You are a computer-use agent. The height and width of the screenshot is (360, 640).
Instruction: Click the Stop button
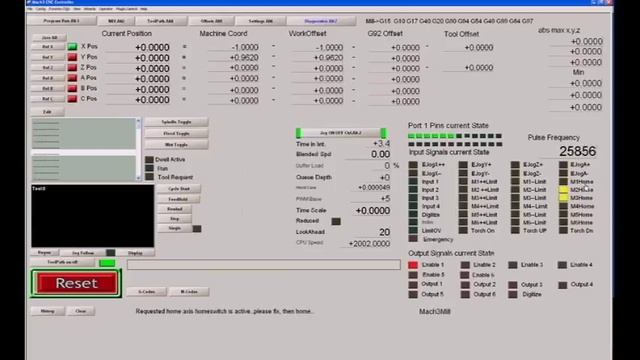pos(175,219)
